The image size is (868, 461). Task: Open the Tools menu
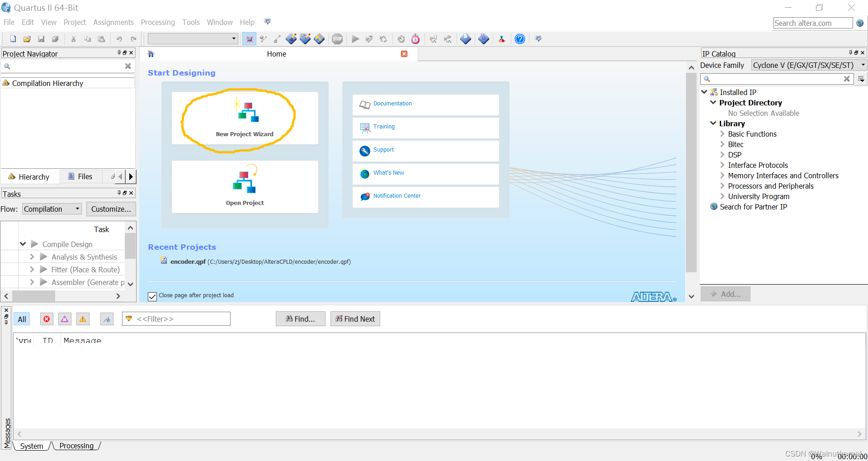coord(191,22)
